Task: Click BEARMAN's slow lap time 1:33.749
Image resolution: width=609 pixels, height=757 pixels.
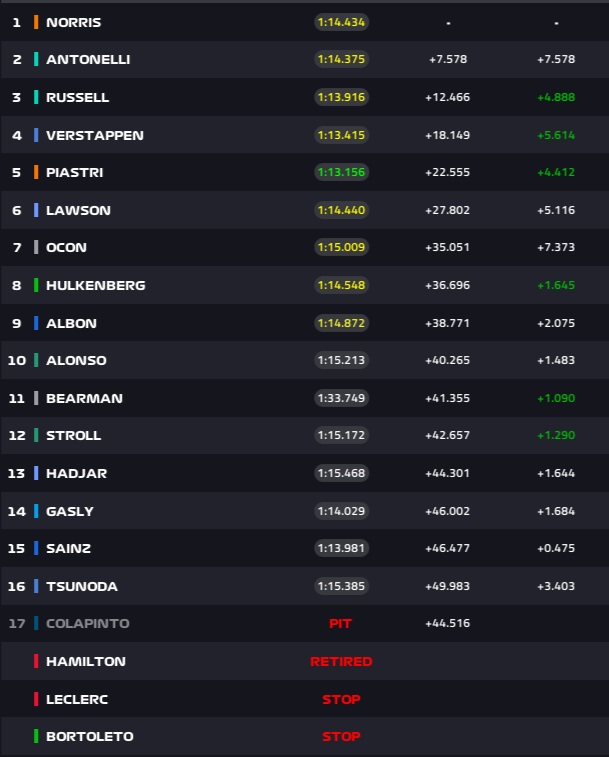Action: (x=341, y=398)
